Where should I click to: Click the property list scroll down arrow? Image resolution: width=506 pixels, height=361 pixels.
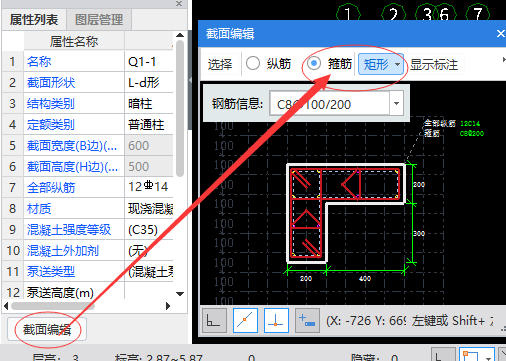[180, 294]
